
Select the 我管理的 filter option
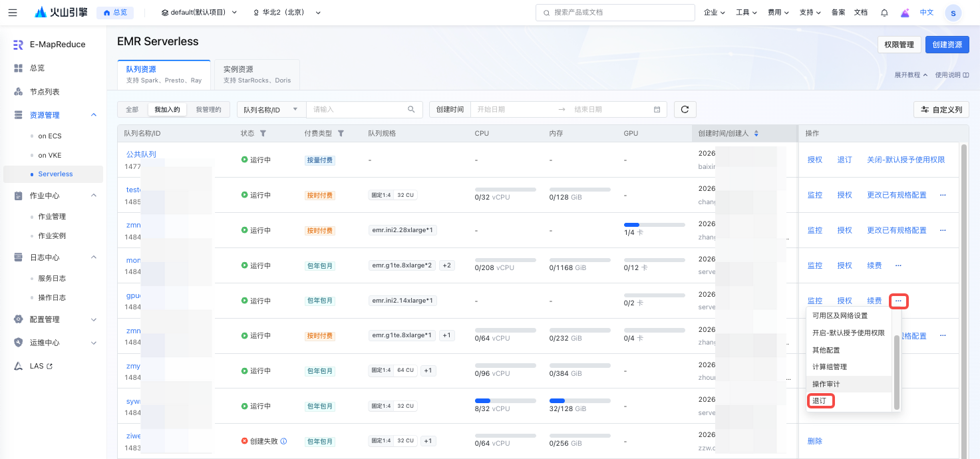click(x=208, y=110)
